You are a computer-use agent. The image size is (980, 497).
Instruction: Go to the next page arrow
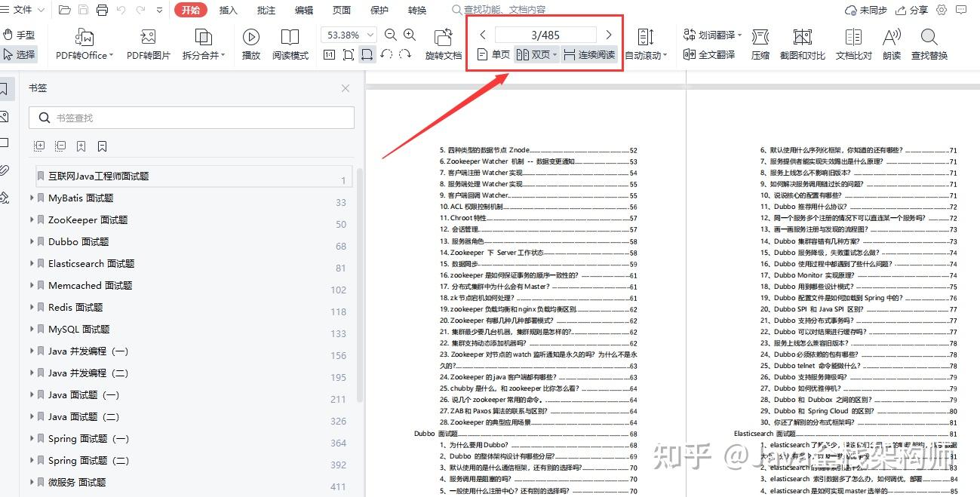click(x=609, y=35)
